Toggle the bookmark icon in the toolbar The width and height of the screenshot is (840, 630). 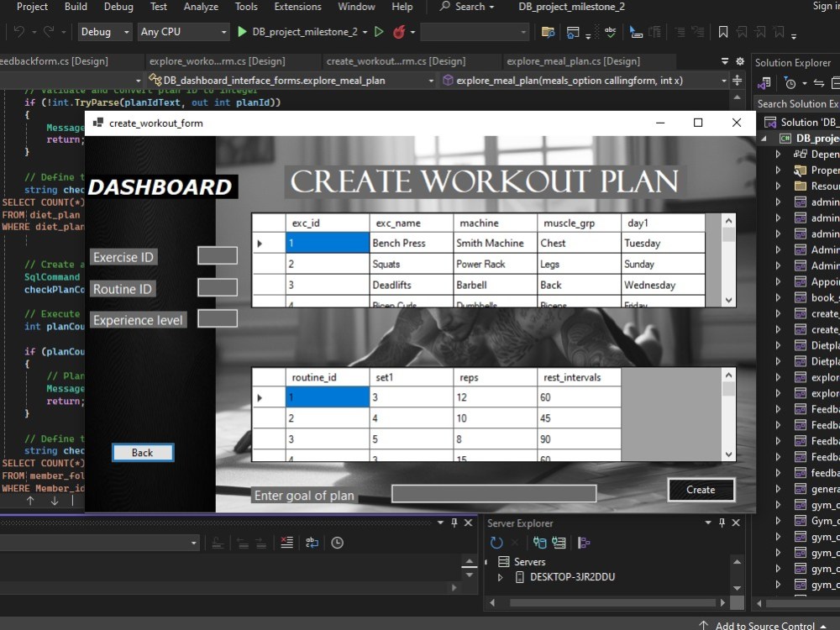coord(723,32)
